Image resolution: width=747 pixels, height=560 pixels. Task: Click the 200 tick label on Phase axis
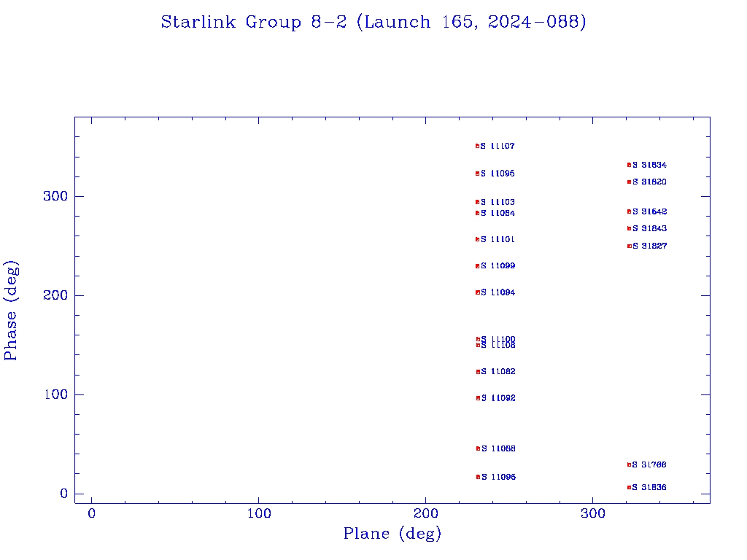(55, 295)
